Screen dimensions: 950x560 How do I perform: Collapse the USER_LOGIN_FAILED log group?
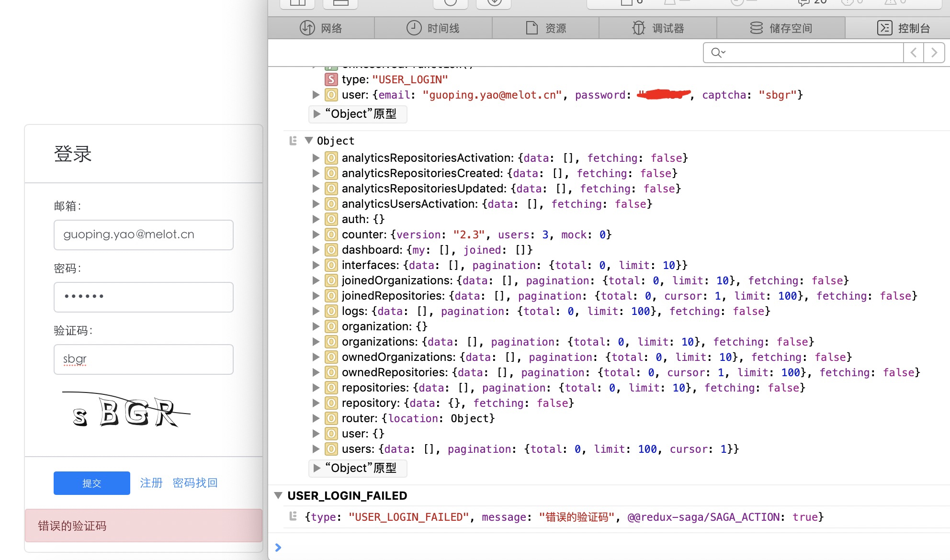click(278, 495)
